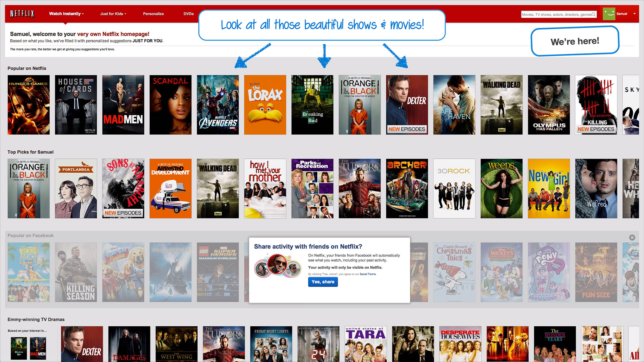644x362 pixels.
Task: Open The Tudors in Emmy-winning Dramas row
Action: tap(224, 344)
